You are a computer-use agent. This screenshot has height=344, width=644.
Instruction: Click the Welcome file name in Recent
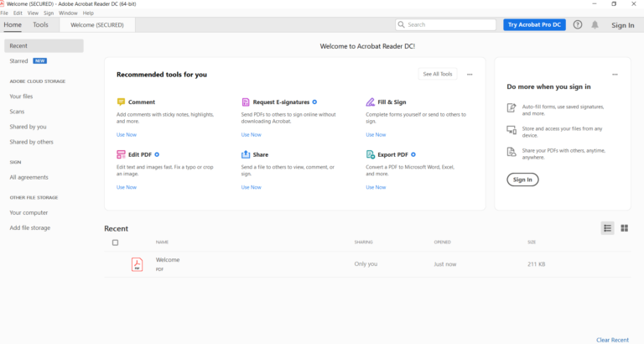point(168,260)
